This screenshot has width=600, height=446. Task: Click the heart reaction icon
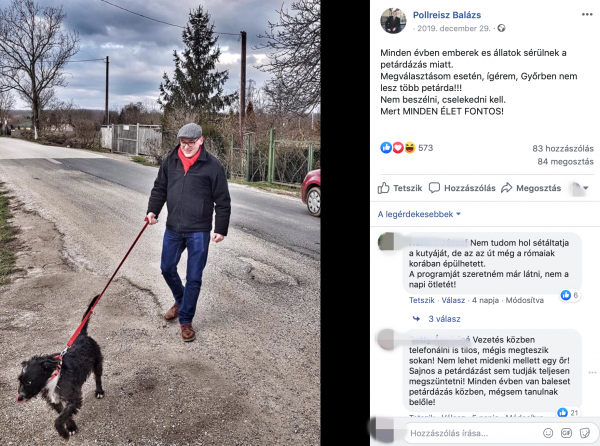click(398, 148)
